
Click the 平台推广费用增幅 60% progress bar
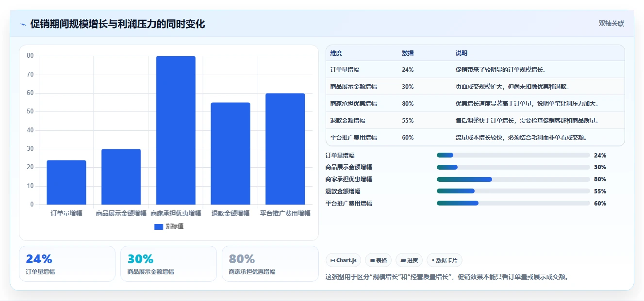point(513,203)
